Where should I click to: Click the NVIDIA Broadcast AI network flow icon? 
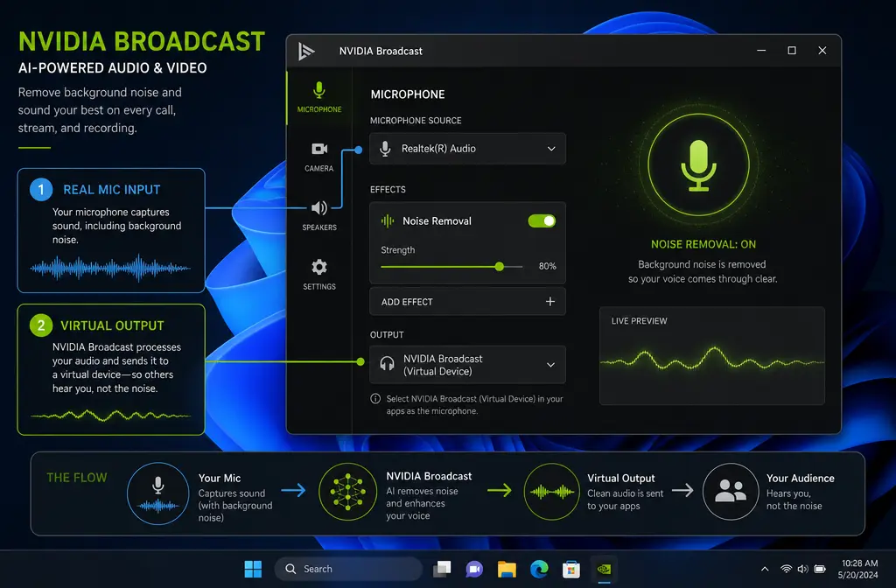[x=347, y=492]
